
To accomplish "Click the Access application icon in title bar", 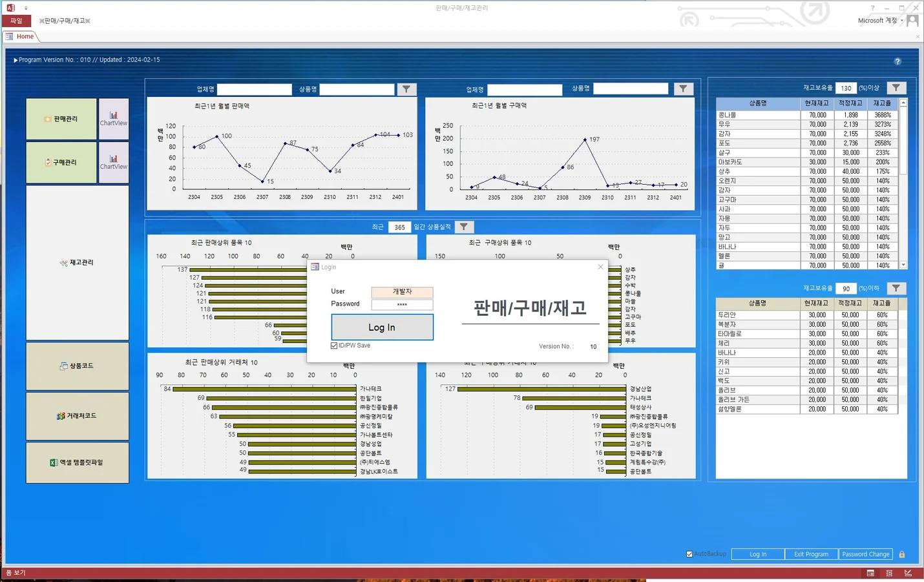I will (x=10, y=8).
